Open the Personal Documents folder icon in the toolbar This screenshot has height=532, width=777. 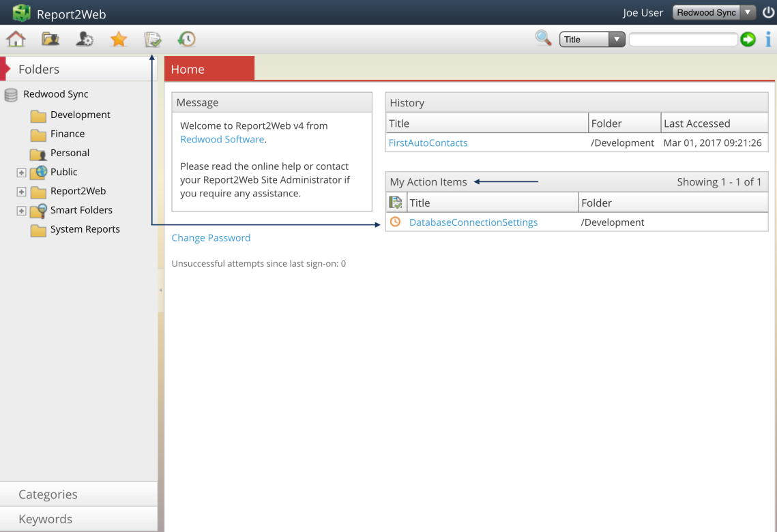pyautogui.click(x=50, y=39)
